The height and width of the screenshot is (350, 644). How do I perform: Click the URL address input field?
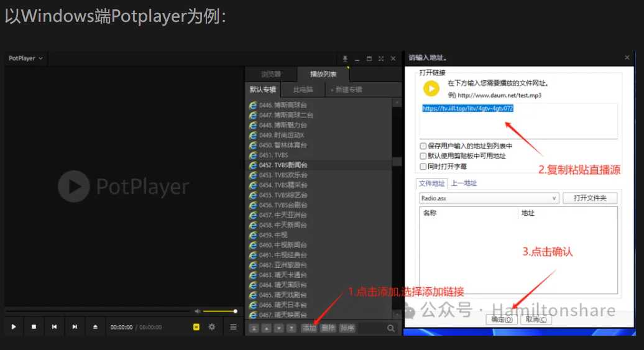point(518,121)
